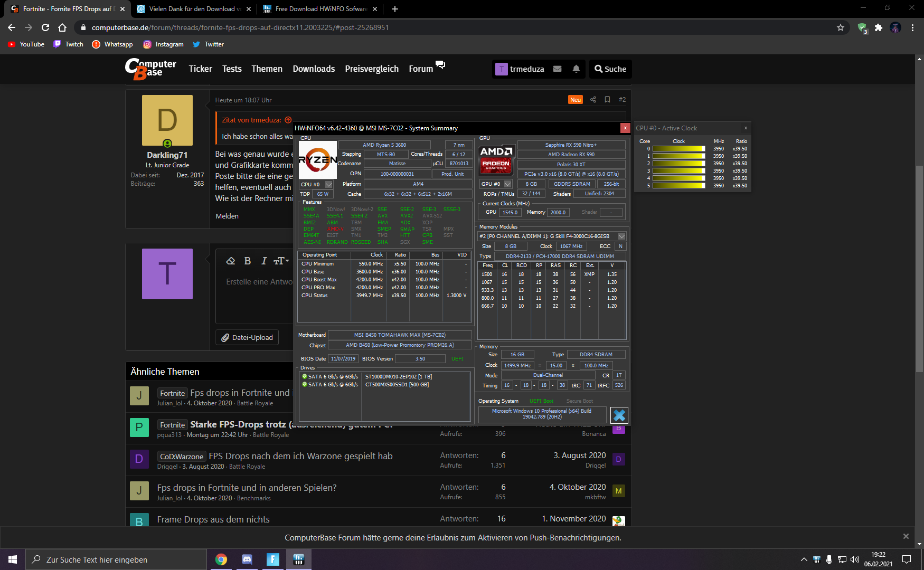Toggle italic formatting in reply editor
924x570 pixels.
[264, 261]
